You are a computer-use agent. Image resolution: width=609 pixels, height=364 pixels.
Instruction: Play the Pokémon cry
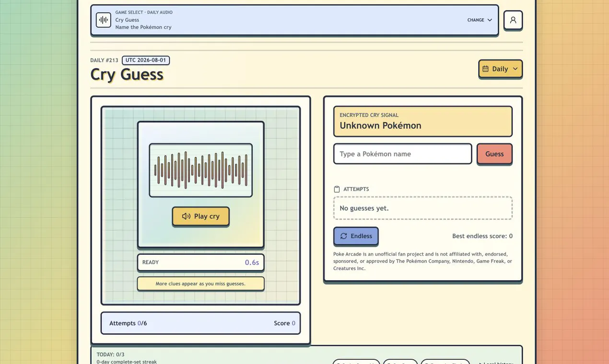click(x=201, y=216)
